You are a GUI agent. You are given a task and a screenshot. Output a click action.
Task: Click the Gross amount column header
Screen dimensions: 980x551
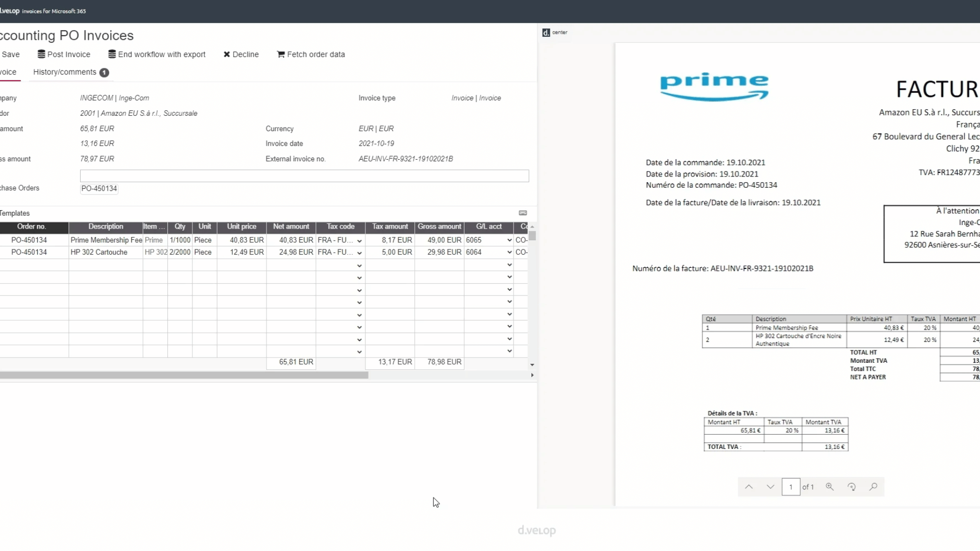point(439,227)
